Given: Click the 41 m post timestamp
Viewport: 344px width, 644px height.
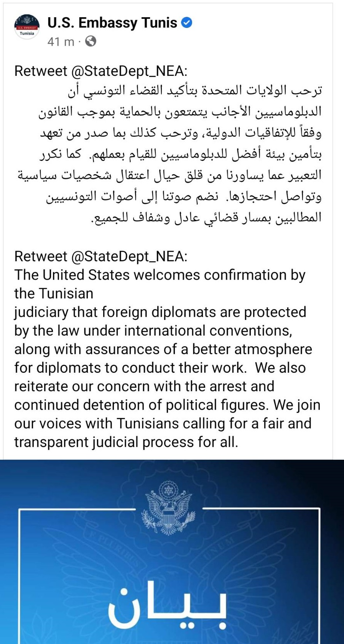Looking at the screenshot, I should tap(61, 41).
